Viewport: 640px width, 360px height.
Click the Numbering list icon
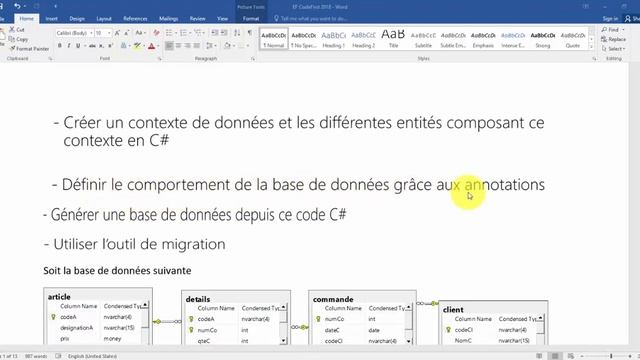(x=183, y=33)
